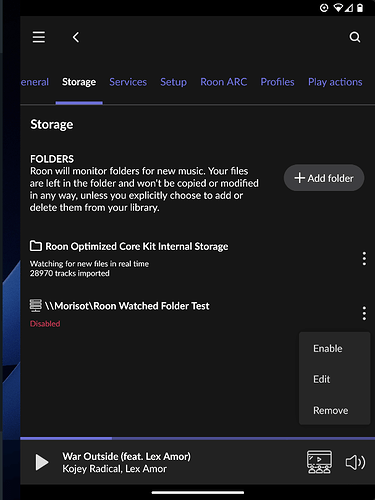Switch to the Services tab
Viewport: 375px width, 500px height.
point(128,82)
